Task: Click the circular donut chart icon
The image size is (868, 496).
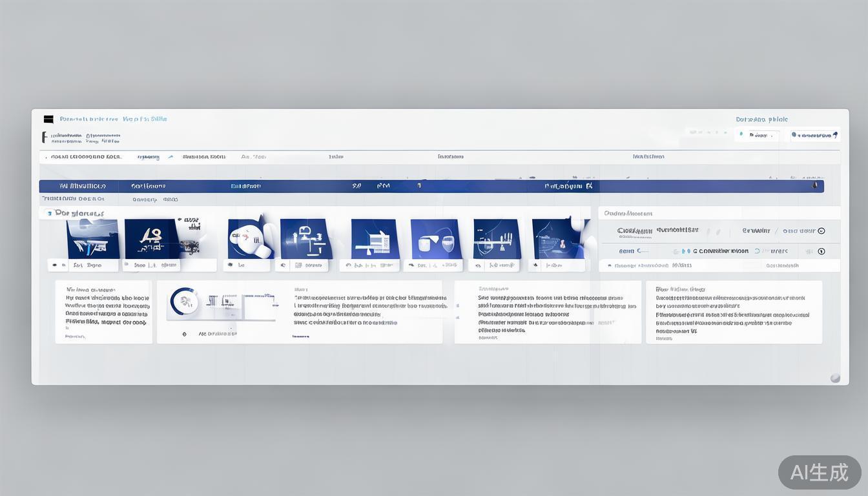Action: [x=183, y=301]
